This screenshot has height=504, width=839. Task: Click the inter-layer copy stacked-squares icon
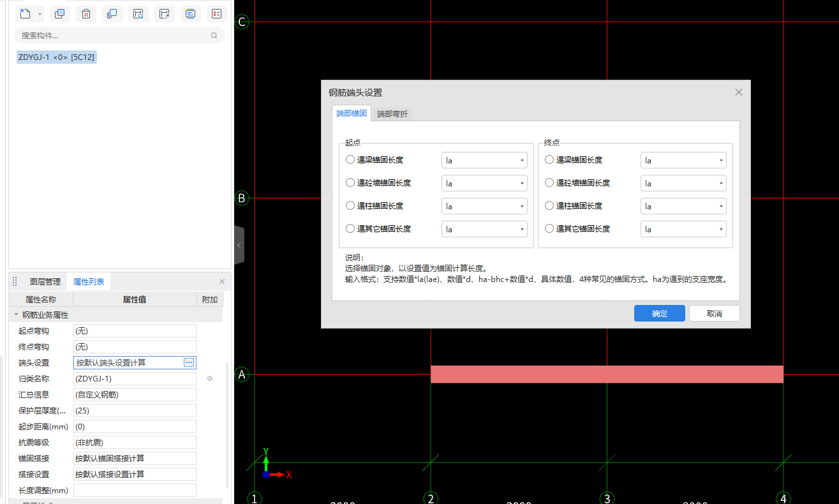[x=112, y=13]
